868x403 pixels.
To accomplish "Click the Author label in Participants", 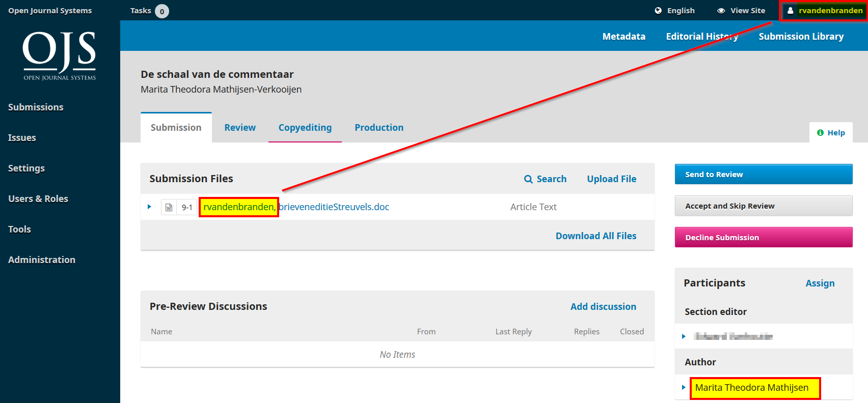I will tap(700, 362).
